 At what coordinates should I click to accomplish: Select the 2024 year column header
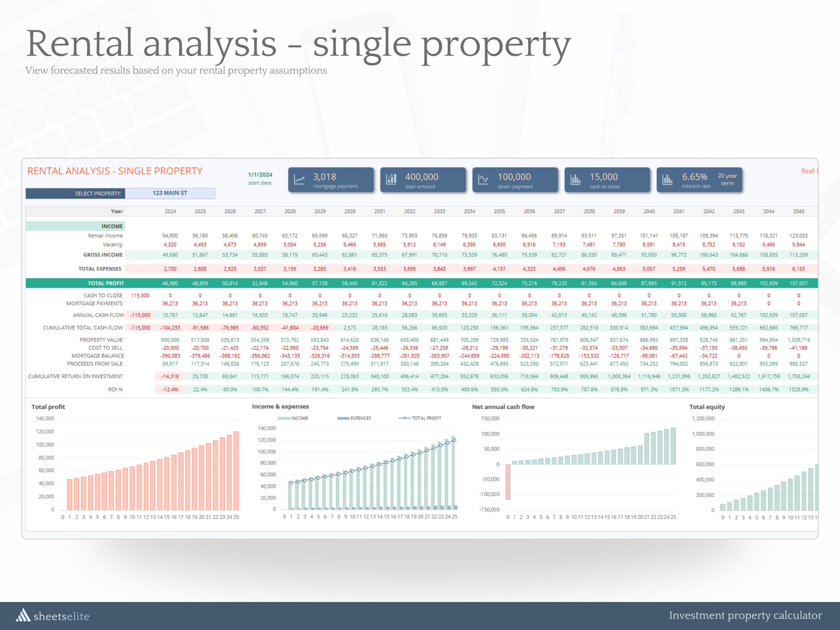pyautogui.click(x=170, y=212)
